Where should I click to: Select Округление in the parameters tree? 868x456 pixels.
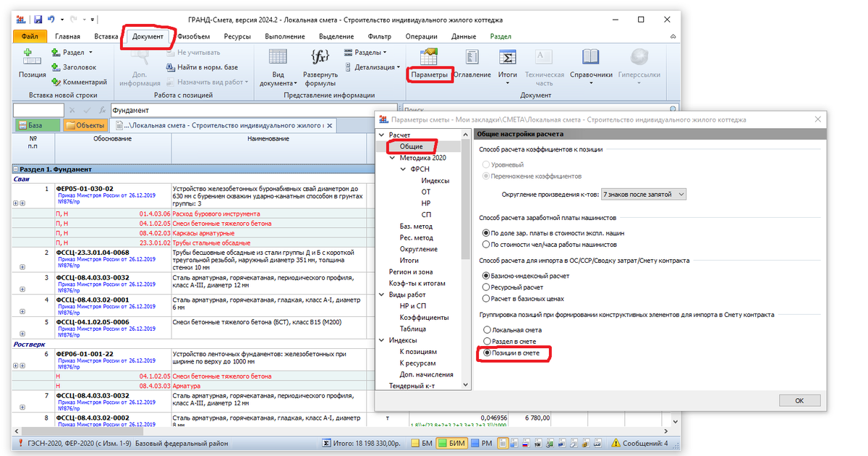coord(418,249)
